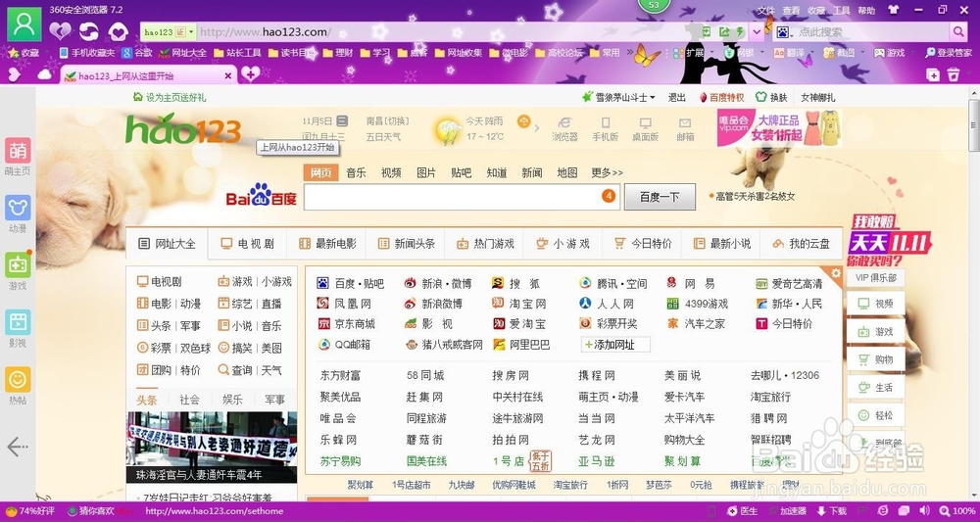The height and width of the screenshot is (522, 980).
Task: Click 退出 link
Action: tap(677, 97)
